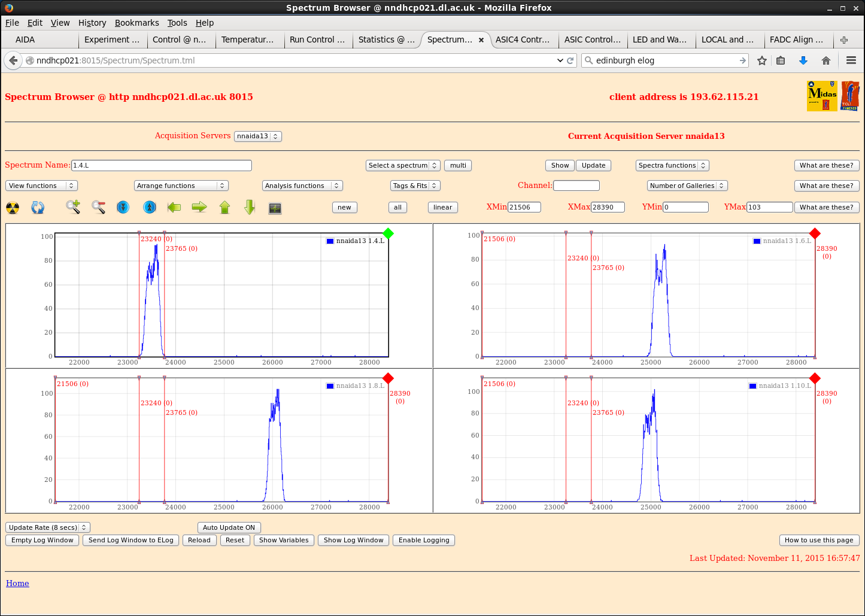Open the Bookmarks menu

coord(136,23)
